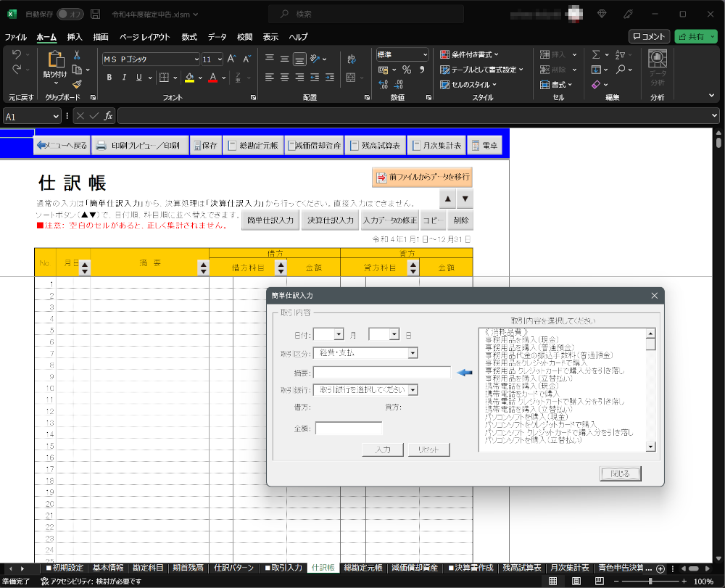Apply the red font color swatch

[x=212, y=77]
